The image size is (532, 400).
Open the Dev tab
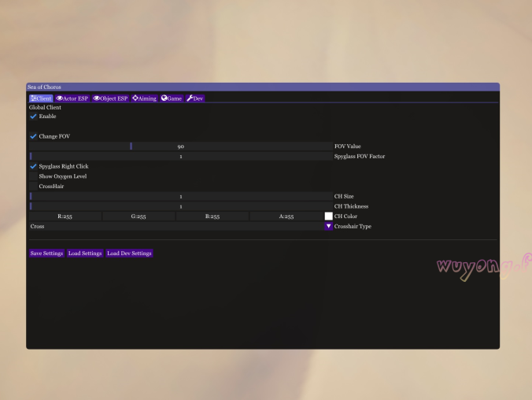pos(195,98)
